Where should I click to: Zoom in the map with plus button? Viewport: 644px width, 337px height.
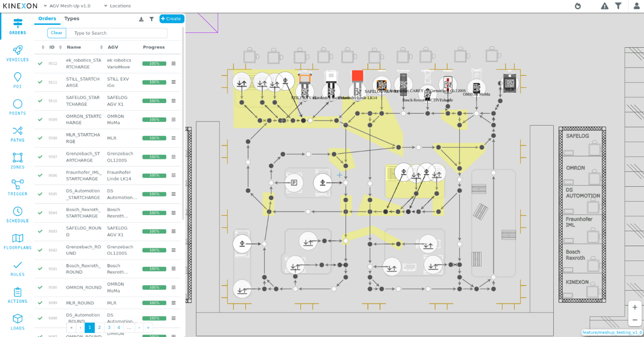point(635,307)
